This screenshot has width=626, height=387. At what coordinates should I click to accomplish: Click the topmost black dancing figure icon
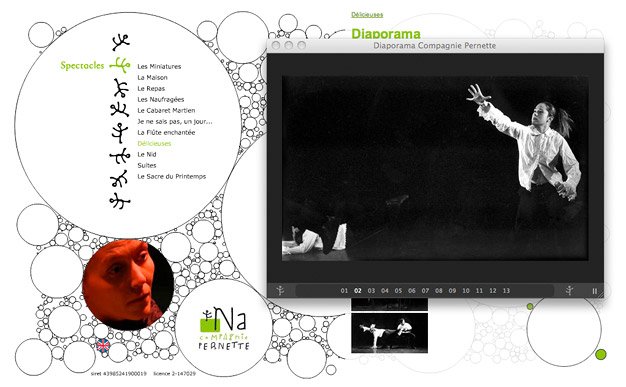pos(120,42)
